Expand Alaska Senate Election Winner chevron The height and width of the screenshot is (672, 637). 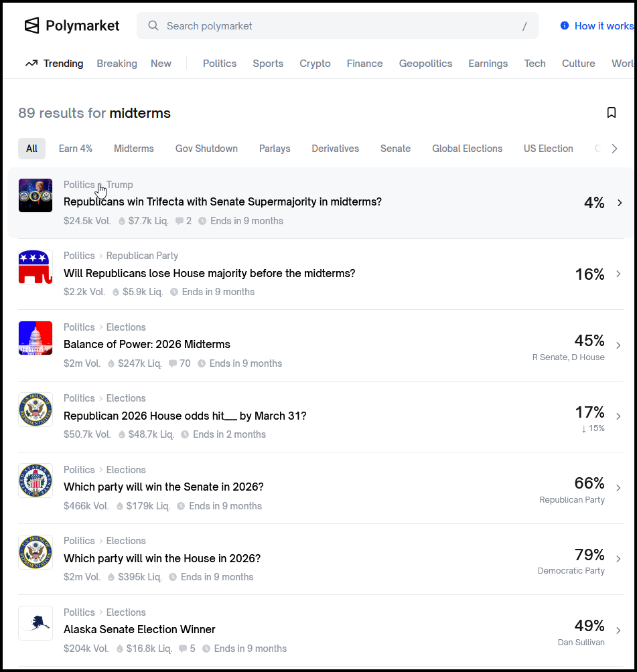(x=618, y=631)
